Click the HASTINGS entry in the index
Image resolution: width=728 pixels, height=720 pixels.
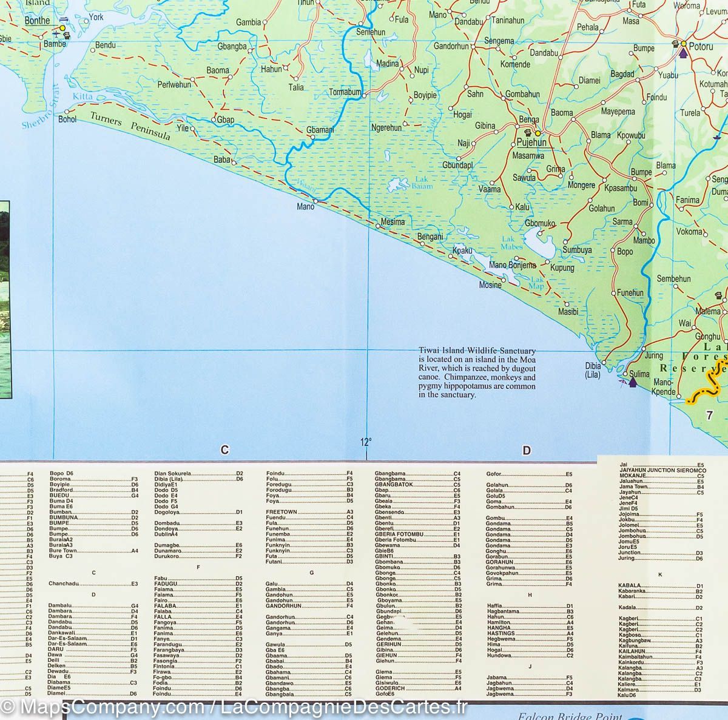pos(501,633)
